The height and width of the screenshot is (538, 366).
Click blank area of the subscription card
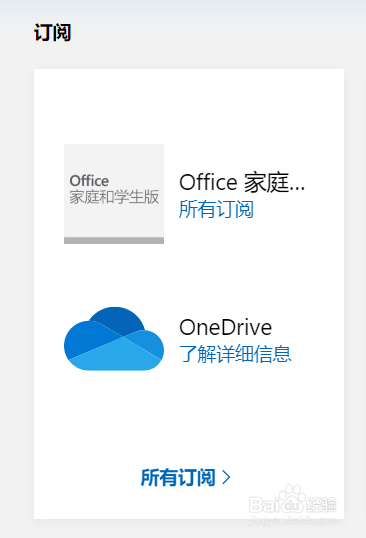pyautogui.click(x=189, y=103)
